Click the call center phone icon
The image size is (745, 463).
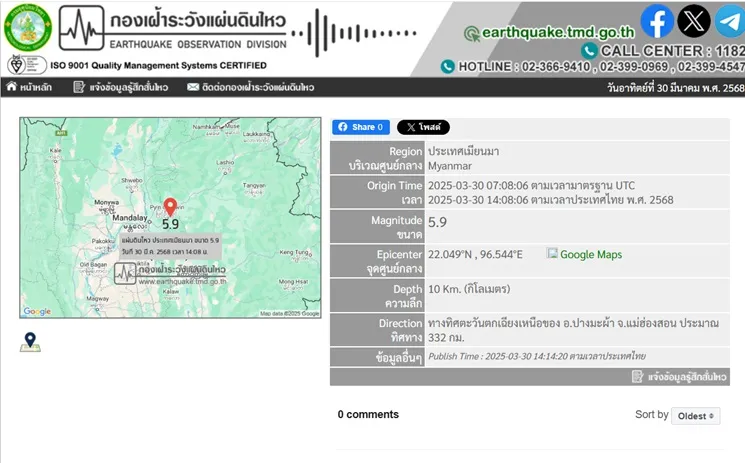[589, 50]
